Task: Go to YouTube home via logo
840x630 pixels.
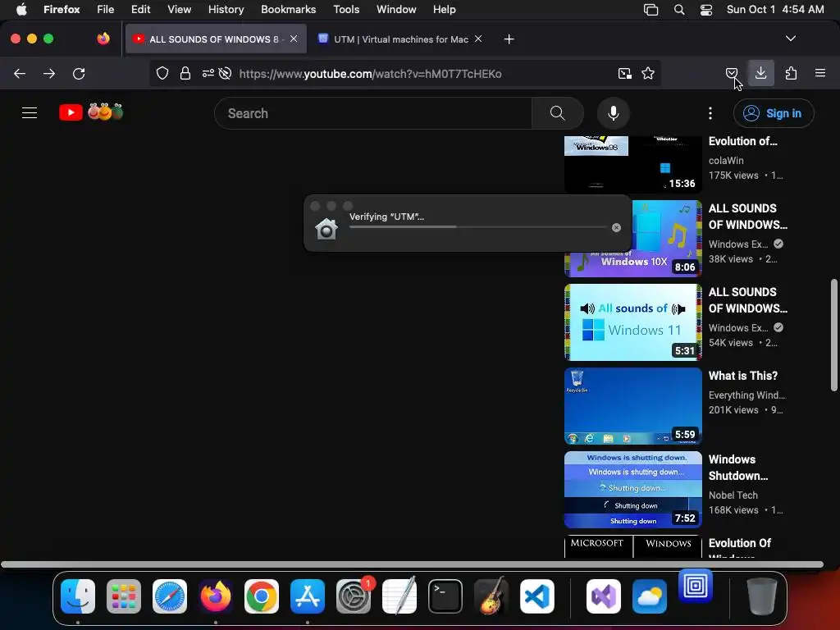Action: coord(91,112)
